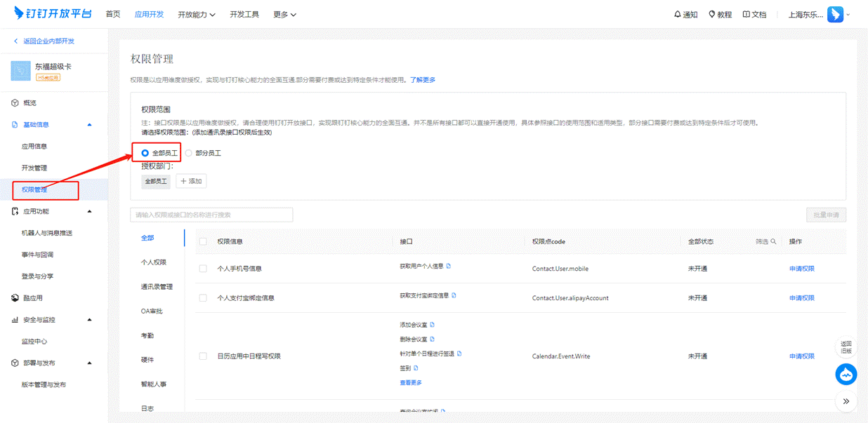868x423 pixels.
Task: Click the document link icon beside 添加会议室
Action: pos(432,325)
